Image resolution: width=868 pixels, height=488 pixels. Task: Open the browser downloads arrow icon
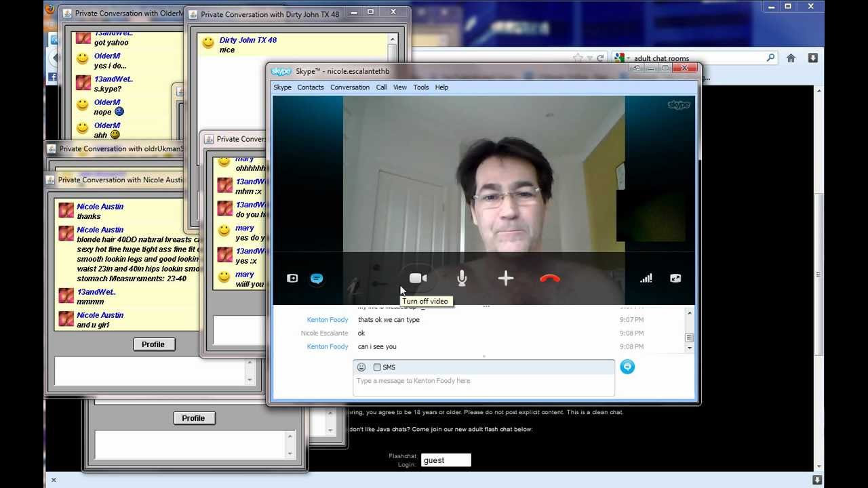(x=812, y=58)
